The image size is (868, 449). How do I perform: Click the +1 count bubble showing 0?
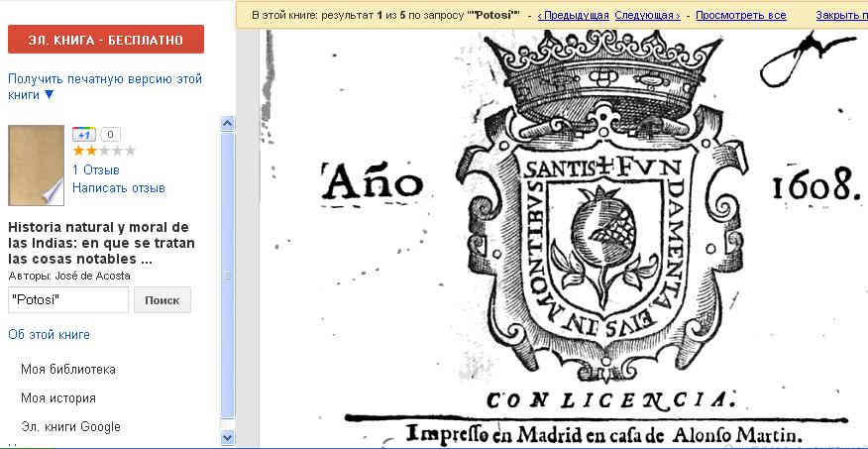pyautogui.click(x=110, y=134)
